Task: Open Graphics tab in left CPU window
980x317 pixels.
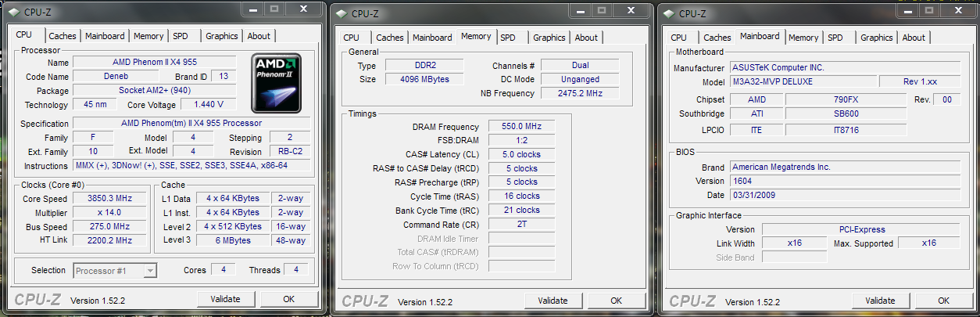Action: pos(222,36)
